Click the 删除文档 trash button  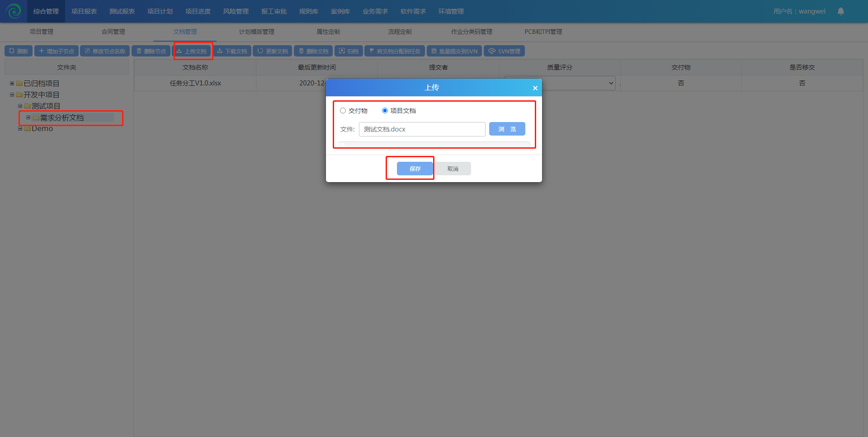pyautogui.click(x=313, y=51)
